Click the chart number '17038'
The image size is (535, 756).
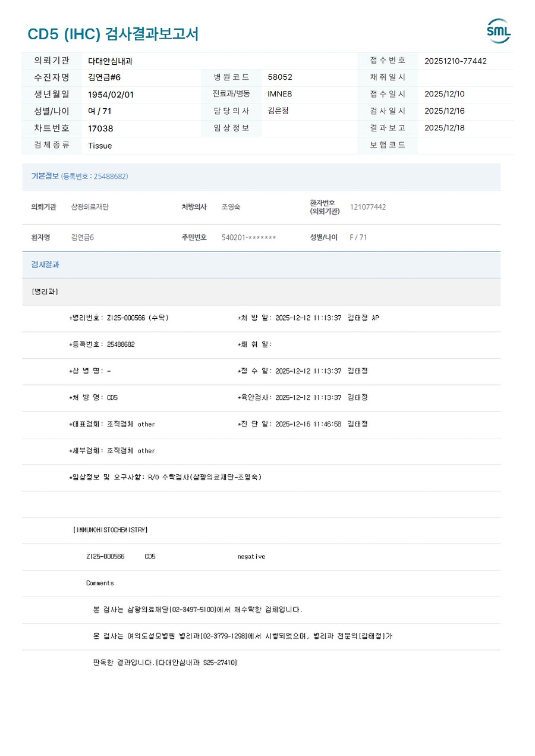click(x=100, y=128)
